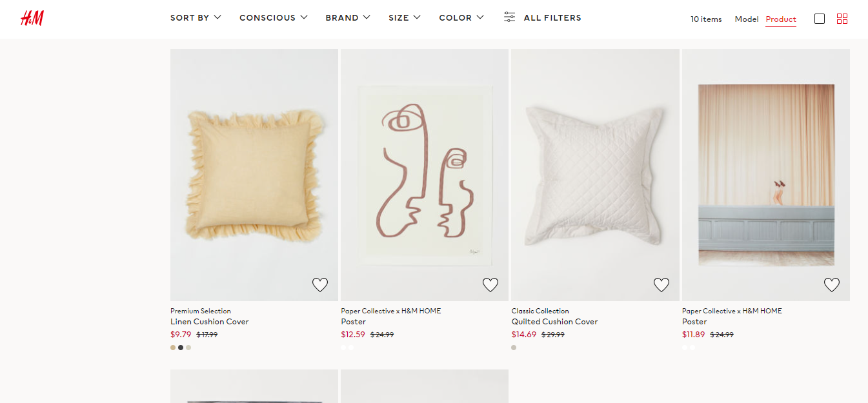Open the Linen Cushion Cover product link

tap(210, 322)
